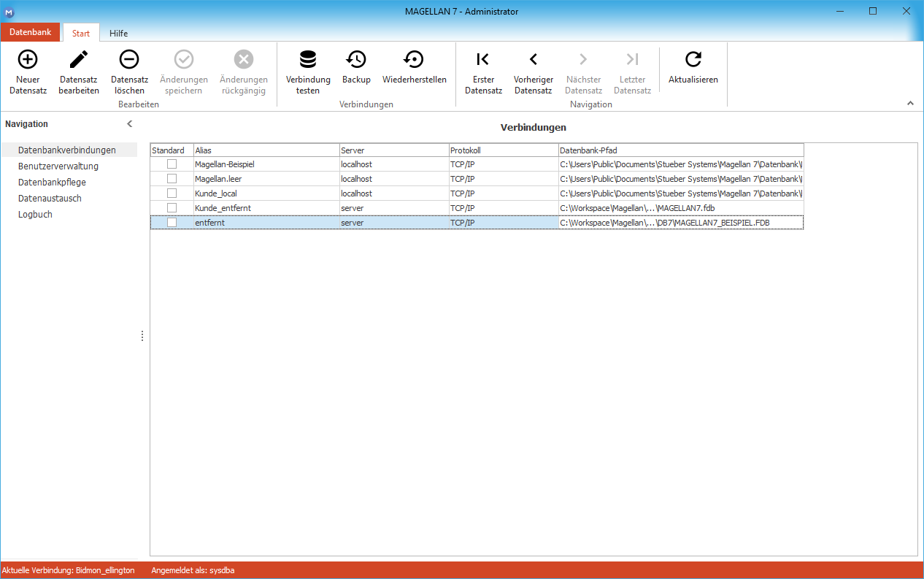
Task: Collapse the Navigation panel with chevron
Action: pos(130,124)
